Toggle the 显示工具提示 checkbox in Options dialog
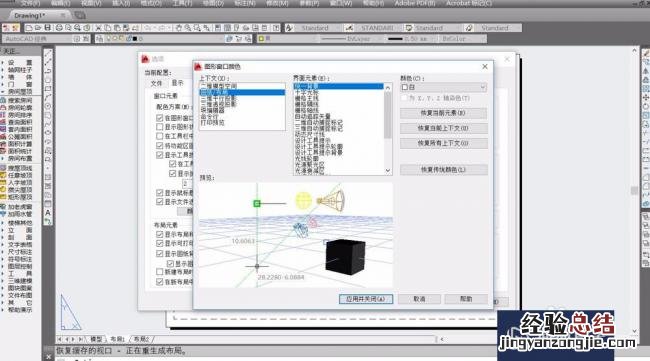The image size is (650, 361). [160, 155]
